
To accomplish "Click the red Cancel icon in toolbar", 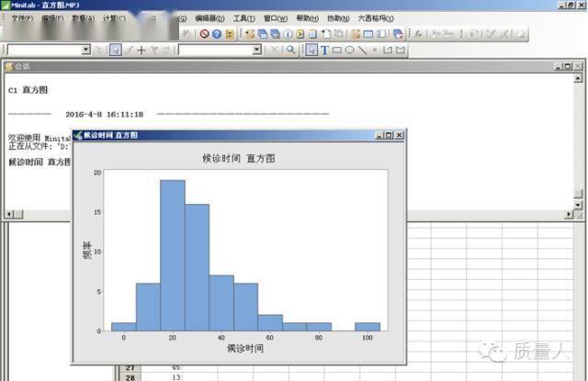I will 204,34.
